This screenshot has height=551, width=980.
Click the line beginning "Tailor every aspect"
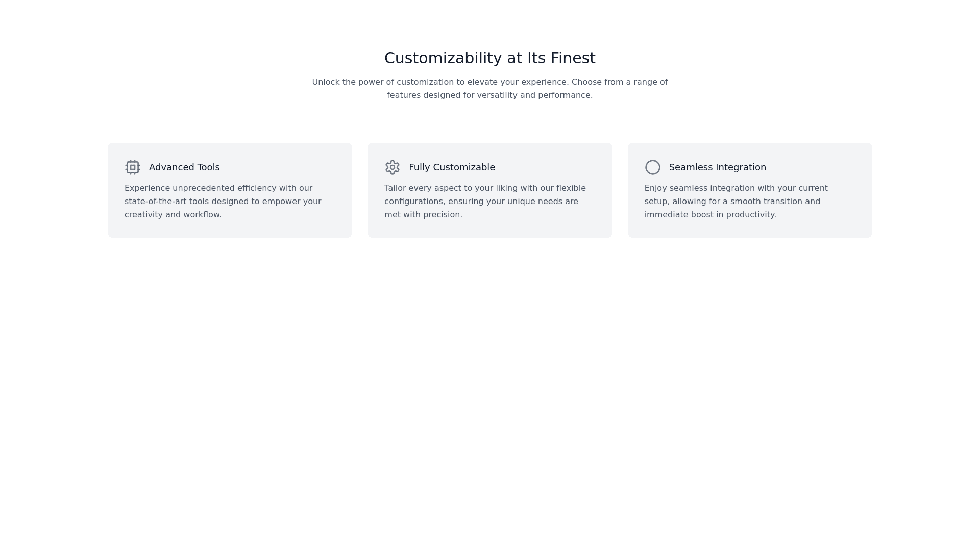[485, 188]
